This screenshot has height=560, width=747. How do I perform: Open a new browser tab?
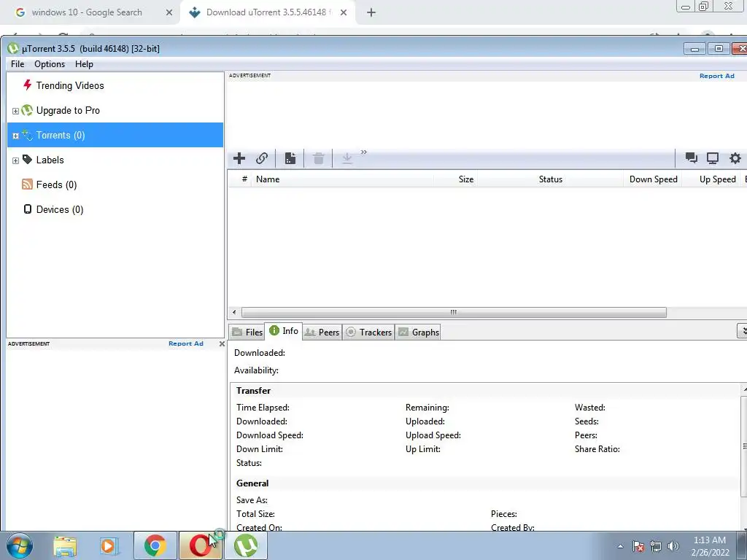tap(371, 13)
